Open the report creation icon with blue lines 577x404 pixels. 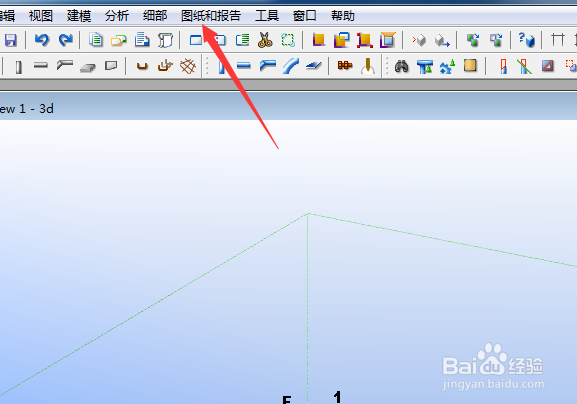tap(142, 40)
